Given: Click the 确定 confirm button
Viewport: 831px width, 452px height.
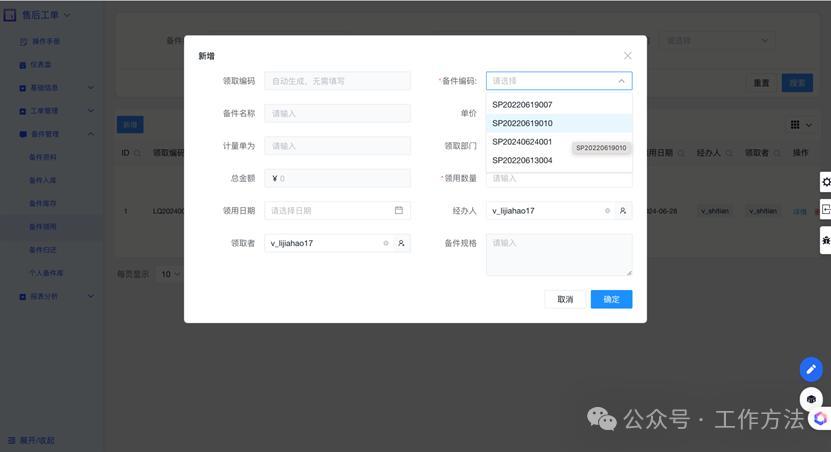Looking at the screenshot, I should point(611,299).
